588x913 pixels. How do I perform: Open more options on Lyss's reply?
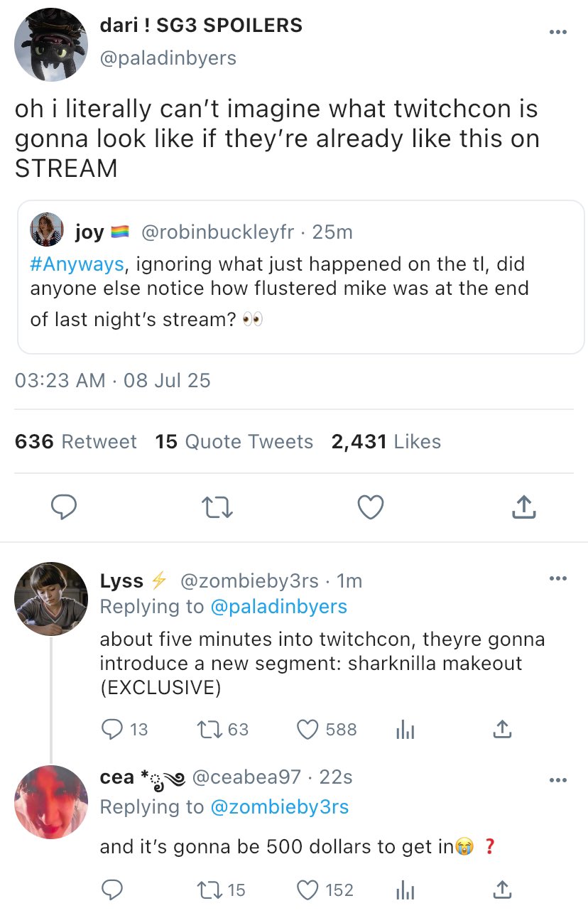pos(558,579)
